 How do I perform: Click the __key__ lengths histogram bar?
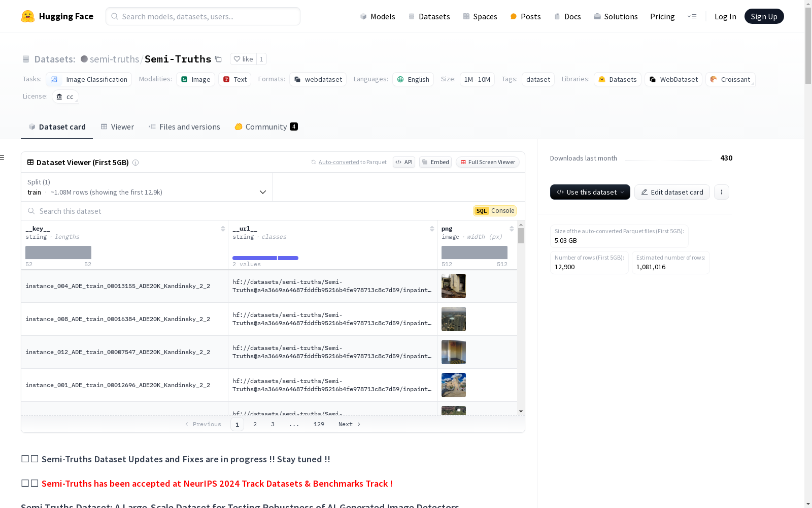click(58, 252)
